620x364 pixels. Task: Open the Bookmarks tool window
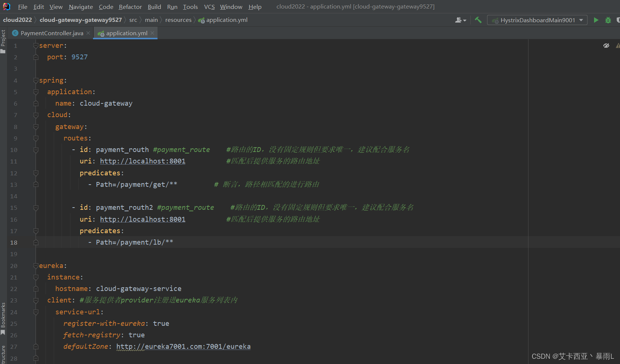click(3, 319)
